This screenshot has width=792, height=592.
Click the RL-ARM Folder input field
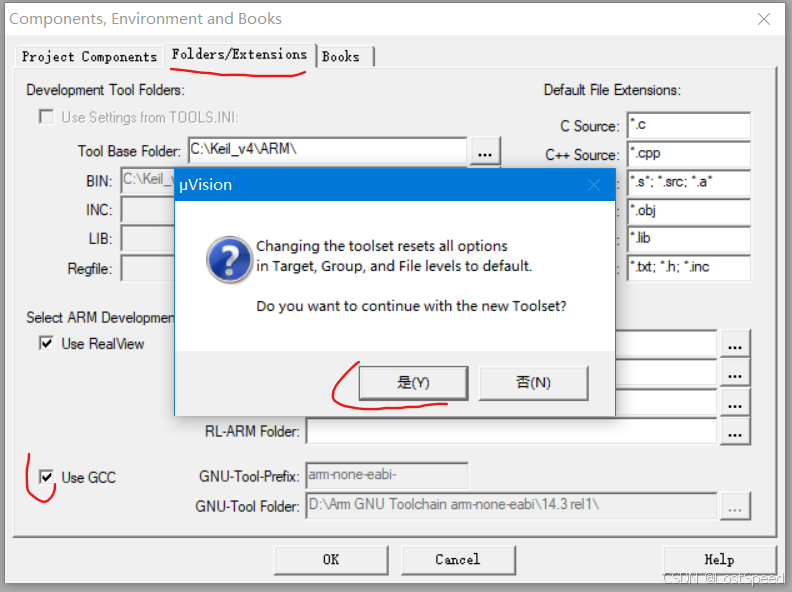coord(511,431)
